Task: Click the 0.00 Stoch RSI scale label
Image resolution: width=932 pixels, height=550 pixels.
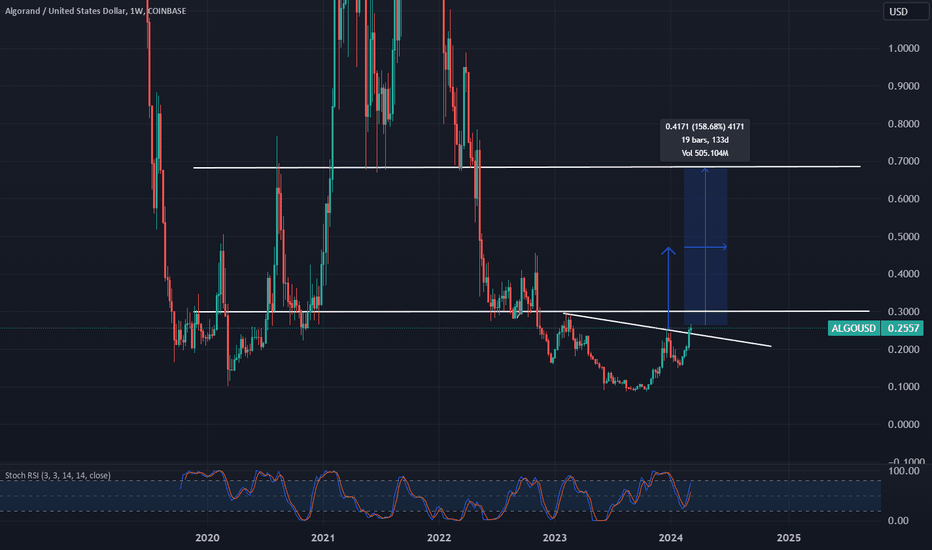Action: pyautogui.click(x=897, y=520)
